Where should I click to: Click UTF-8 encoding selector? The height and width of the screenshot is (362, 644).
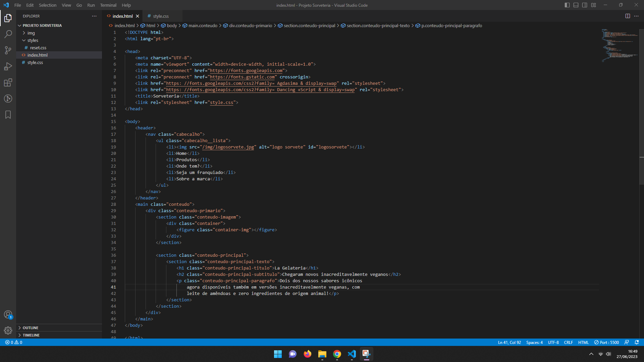point(553,342)
